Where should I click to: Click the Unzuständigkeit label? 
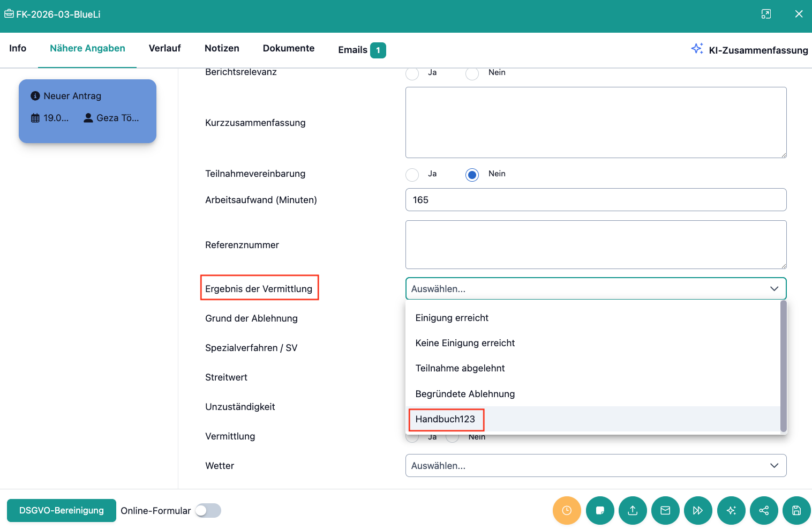tap(240, 407)
